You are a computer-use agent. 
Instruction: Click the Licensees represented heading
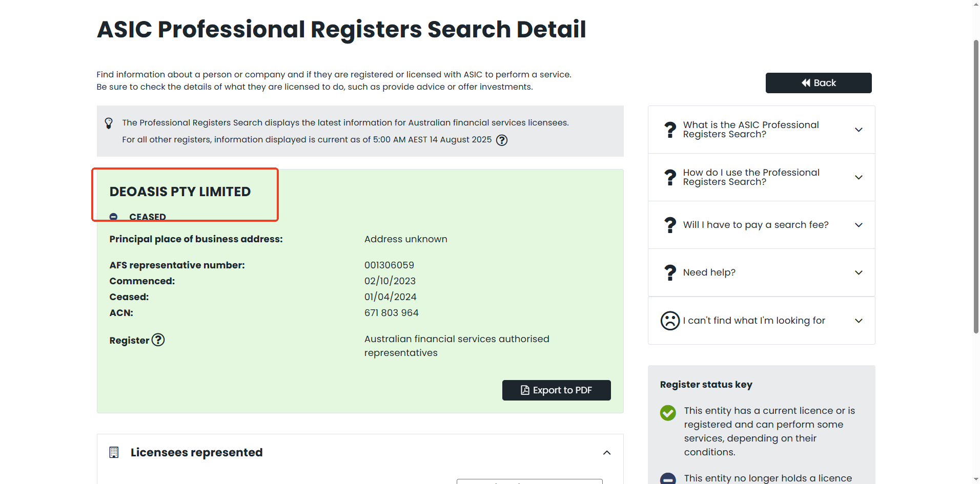(196, 453)
